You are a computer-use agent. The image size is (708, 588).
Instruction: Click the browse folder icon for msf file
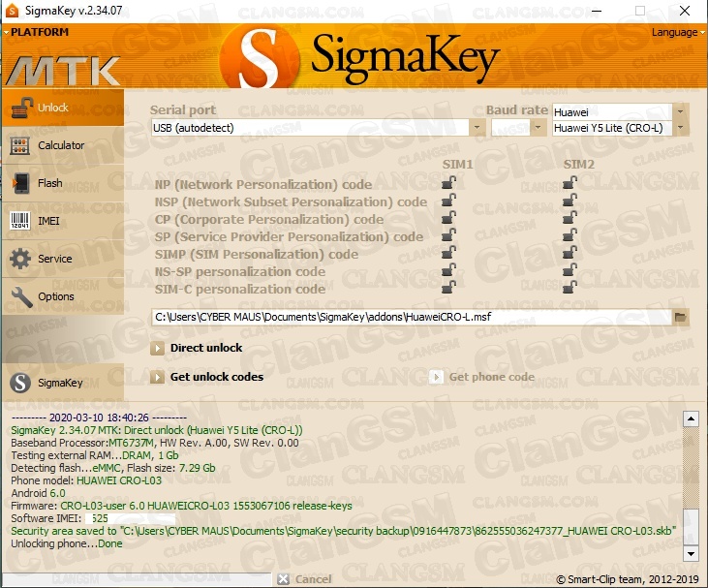pyautogui.click(x=680, y=317)
